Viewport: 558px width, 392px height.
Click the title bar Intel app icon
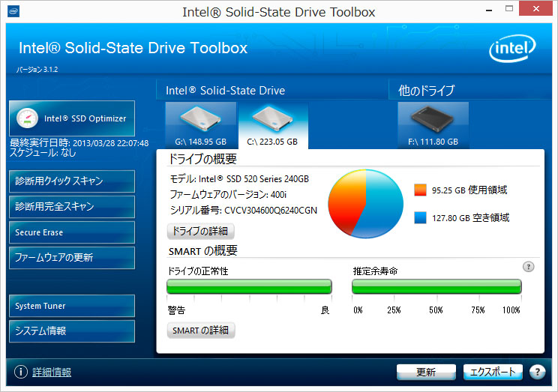click(x=13, y=11)
